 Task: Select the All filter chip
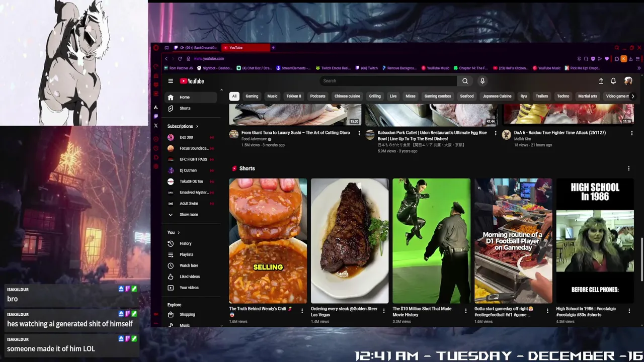(x=234, y=96)
